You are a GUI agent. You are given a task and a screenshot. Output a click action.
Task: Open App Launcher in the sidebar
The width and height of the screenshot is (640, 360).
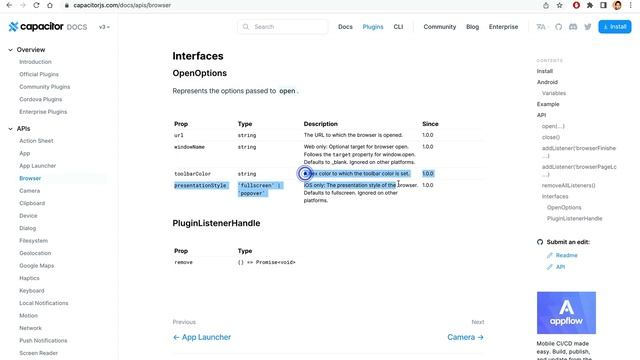38,166
